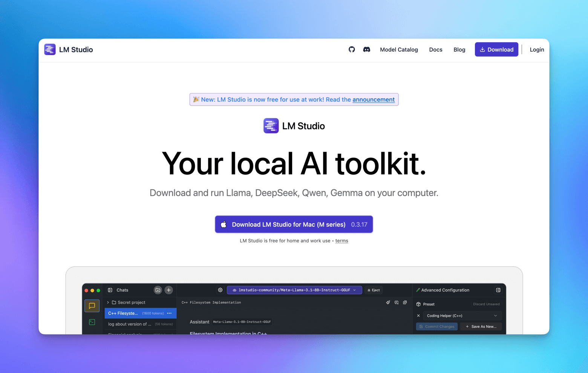Image resolution: width=588 pixels, height=373 pixels.
Task: Start a new chat with plus icon
Action: pos(169,290)
